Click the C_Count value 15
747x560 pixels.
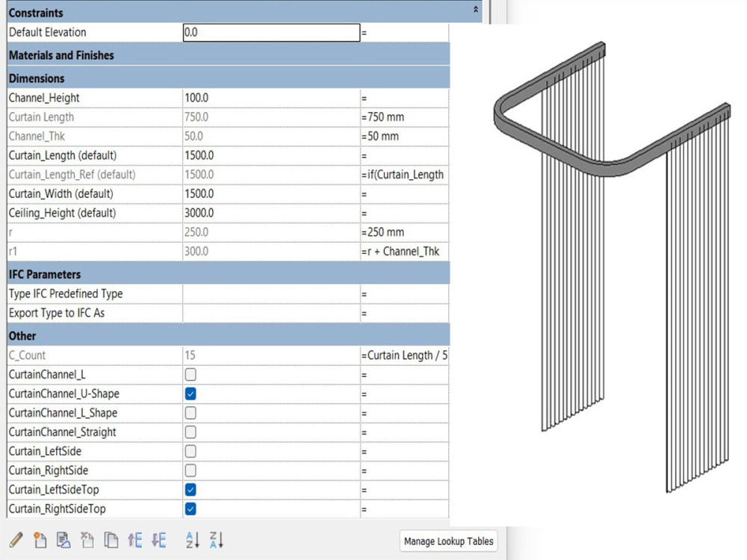(190, 355)
